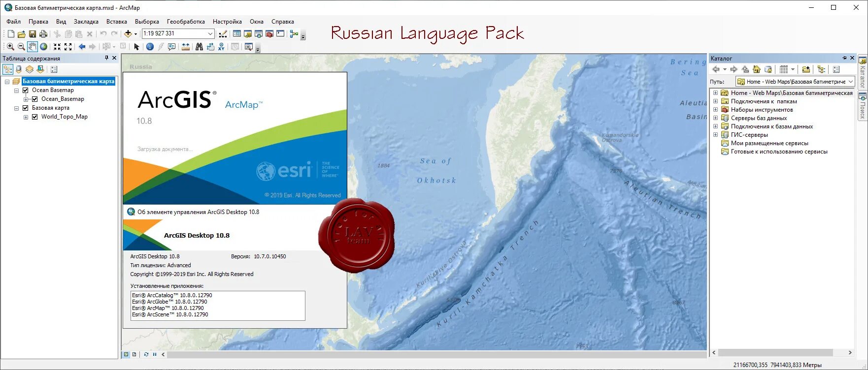Open the Вид menu
This screenshot has height=370, width=868.
[x=61, y=22]
